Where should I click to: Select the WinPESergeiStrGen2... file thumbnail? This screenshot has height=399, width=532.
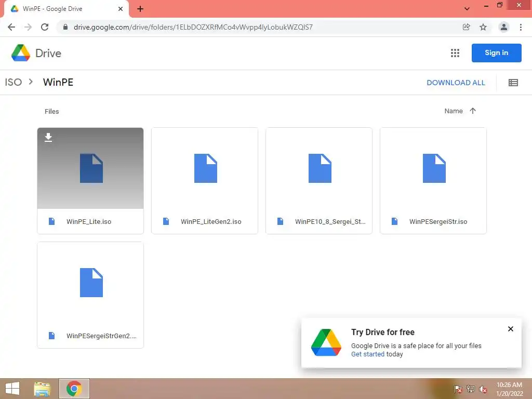[x=90, y=283]
